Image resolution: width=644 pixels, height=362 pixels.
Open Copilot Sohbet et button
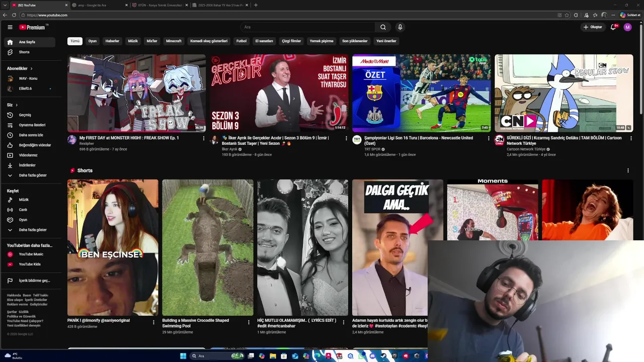coord(630,15)
